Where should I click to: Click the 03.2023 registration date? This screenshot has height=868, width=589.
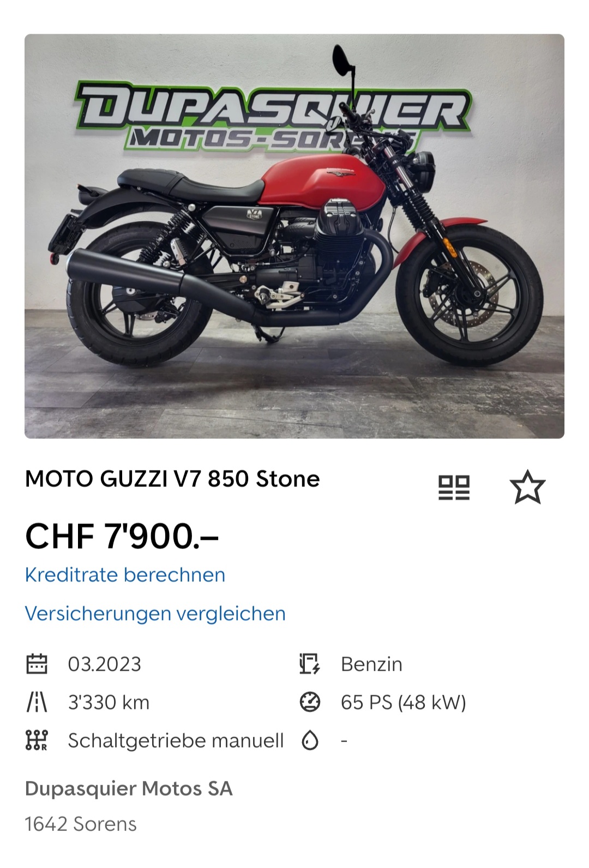click(105, 664)
